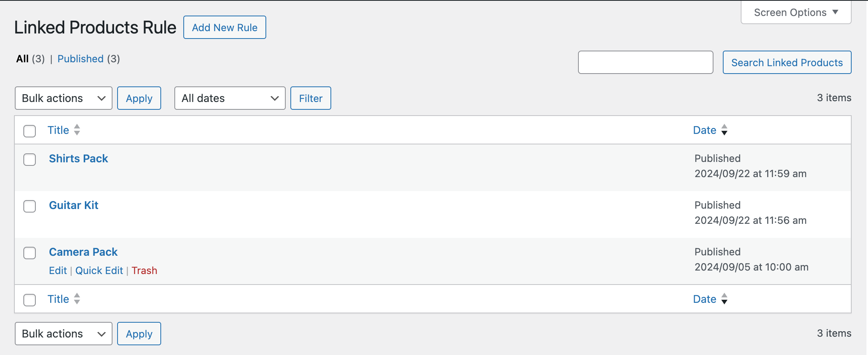
Task: Check the Shirts Pack row checkbox
Action: [30, 160]
